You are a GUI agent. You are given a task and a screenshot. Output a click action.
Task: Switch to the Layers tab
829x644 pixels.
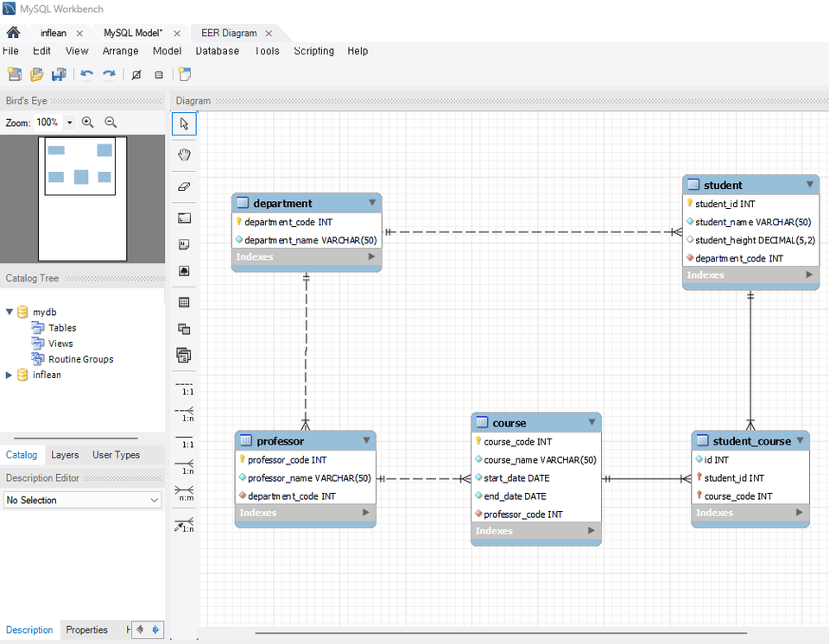65,455
